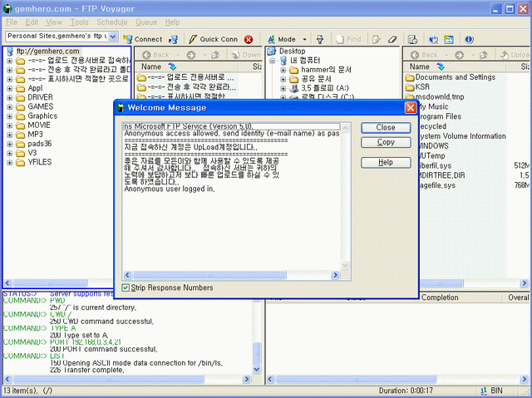Select the Desktop node in local tree

click(x=292, y=52)
